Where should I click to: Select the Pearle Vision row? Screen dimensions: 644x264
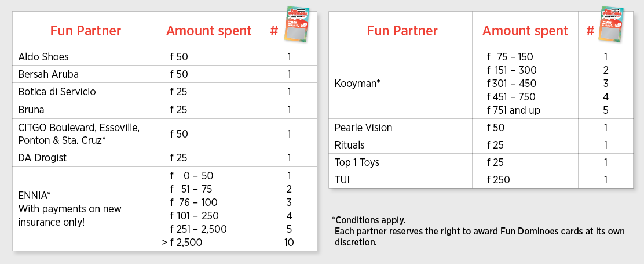pyautogui.click(x=363, y=128)
